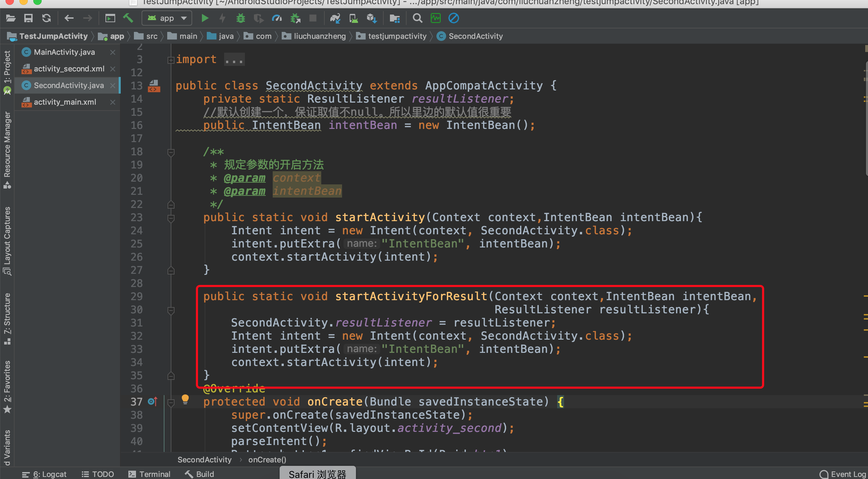Click the Search Everywhere magnifier icon
The width and height of the screenshot is (868, 479).
pyautogui.click(x=417, y=18)
